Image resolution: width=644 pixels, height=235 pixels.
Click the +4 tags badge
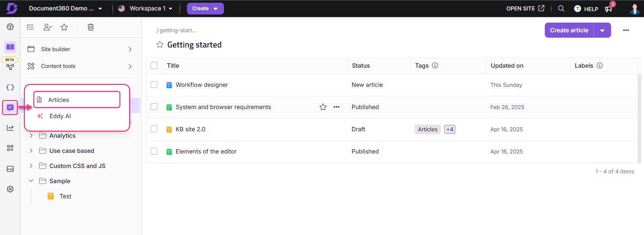click(450, 129)
